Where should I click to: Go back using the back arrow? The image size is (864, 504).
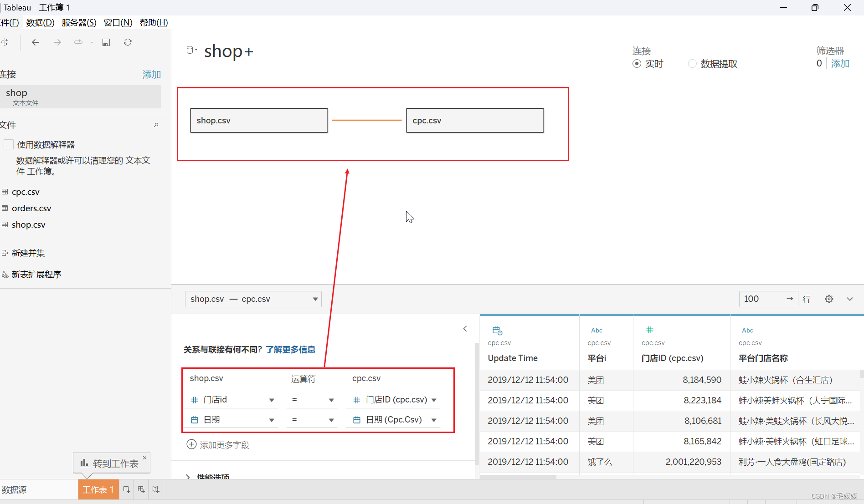tap(35, 42)
